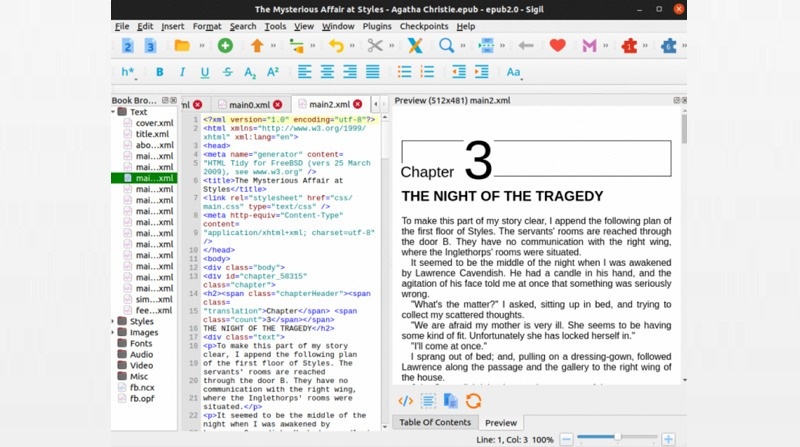This screenshot has width=800, height=447.
Task: Toggle justify alignment
Action: coord(372,72)
